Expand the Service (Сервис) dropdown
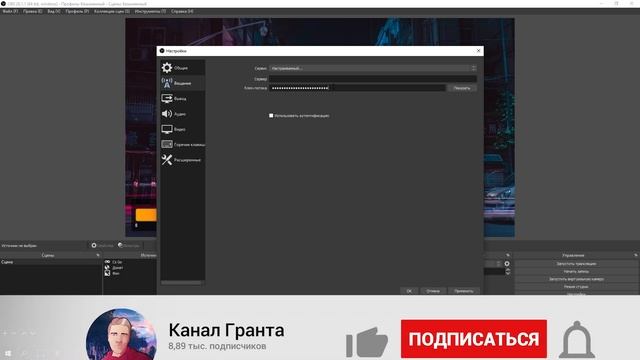Image resolution: width=640 pixels, height=360 pixels. click(x=373, y=68)
